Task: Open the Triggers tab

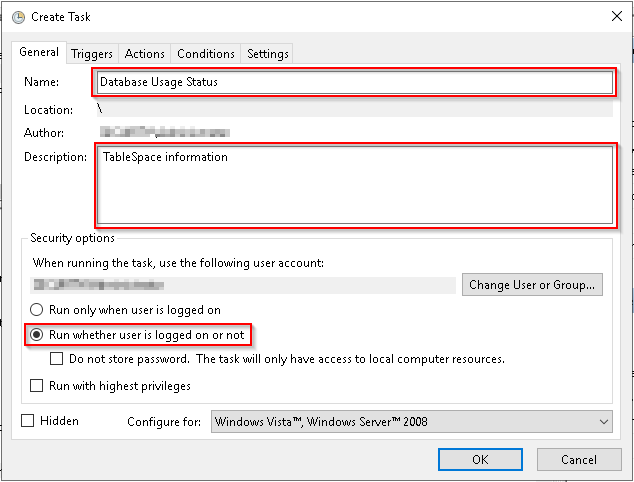Action: pos(92,54)
